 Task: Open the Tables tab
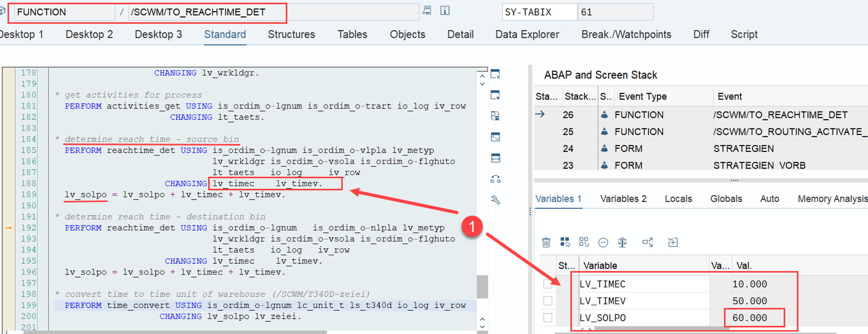click(352, 35)
